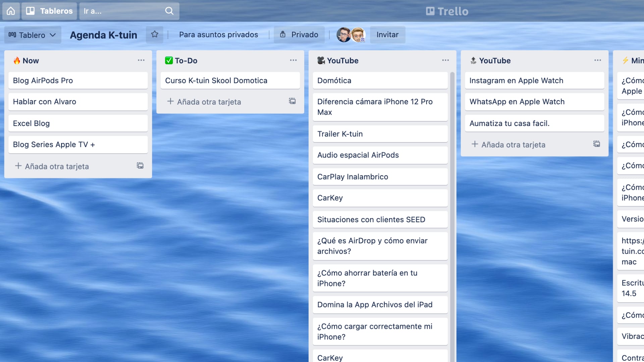Click the Invitar button
This screenshot has width=644, height=362.
[x=387, y=35]
